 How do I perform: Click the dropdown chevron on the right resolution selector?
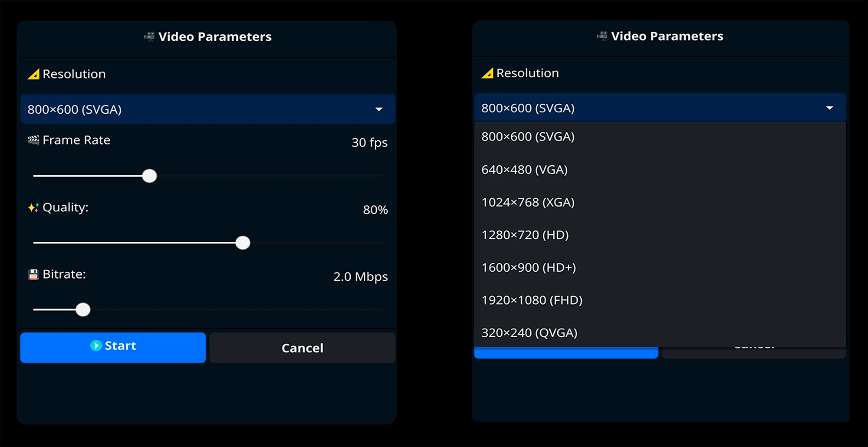pyautogui.click(x=830, y=108)
